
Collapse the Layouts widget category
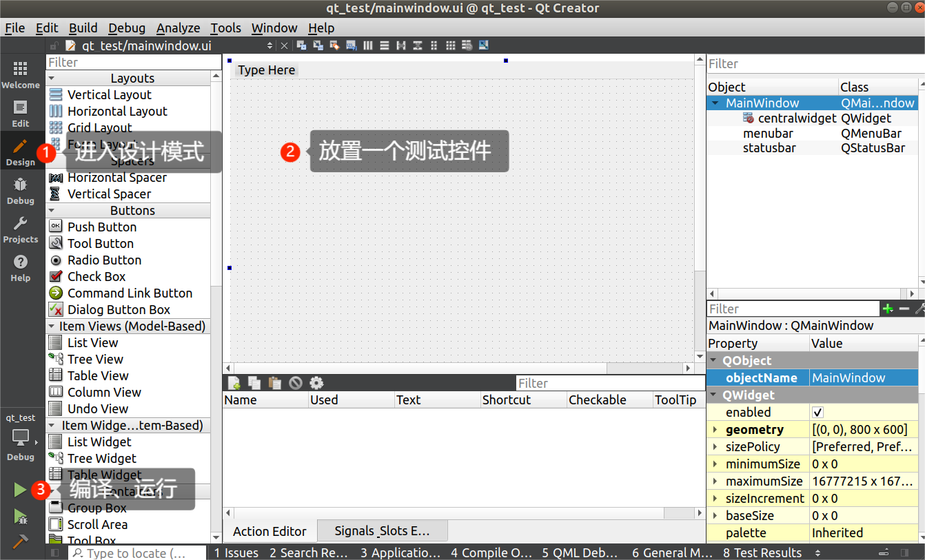pos(52,79)
